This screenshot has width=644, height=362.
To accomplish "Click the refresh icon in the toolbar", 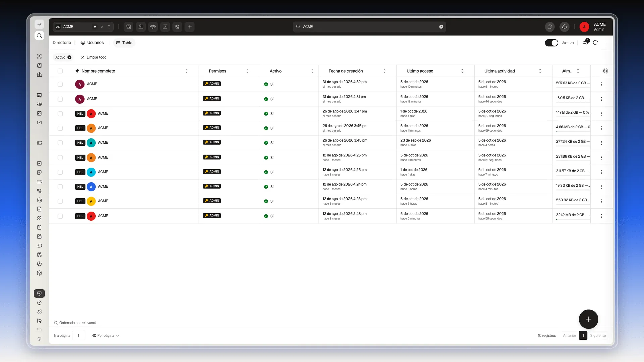I will [x=595, y=43].
